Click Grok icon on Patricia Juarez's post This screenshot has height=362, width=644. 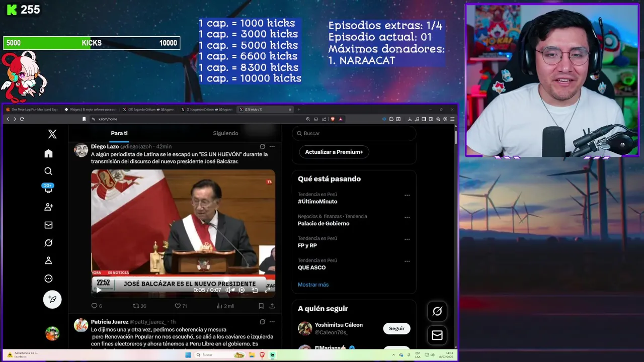(x=262, y=322)
